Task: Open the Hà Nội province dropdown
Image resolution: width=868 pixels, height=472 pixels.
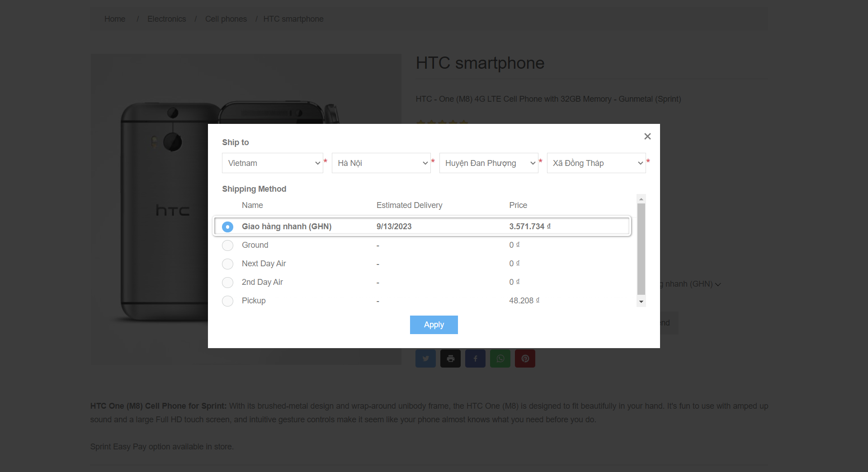Action: (x=381, y=163)
